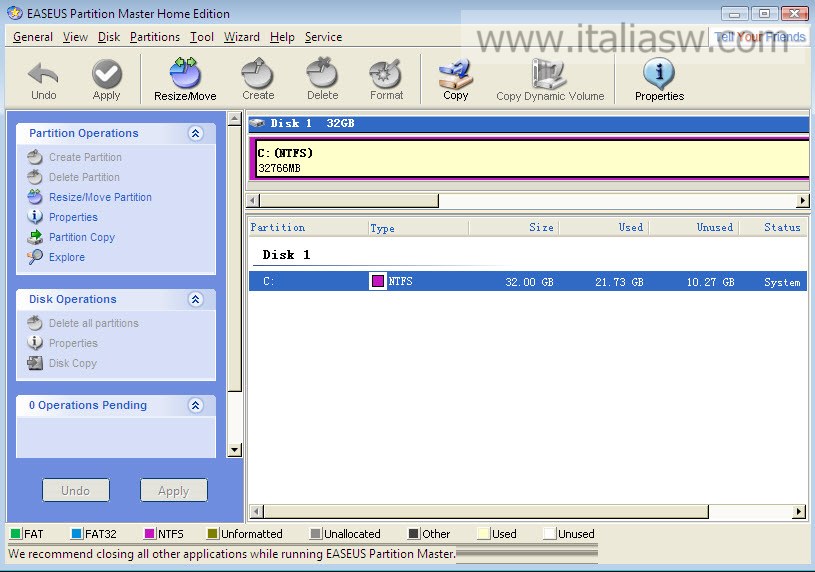Screen dimensions: 815x572
Task: Click the Undo button at sidebar bottom
Action: tap(76, 490)
